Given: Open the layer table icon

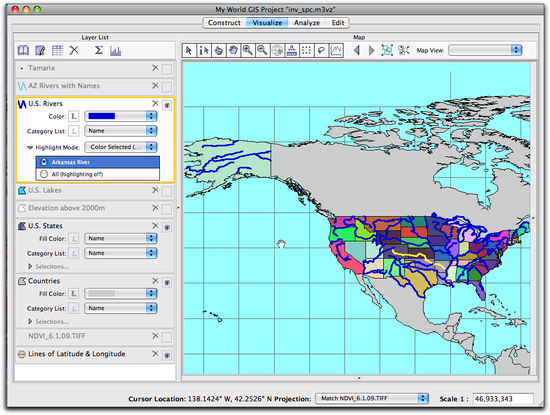Looking at the screenshot, I should [57, 51].
